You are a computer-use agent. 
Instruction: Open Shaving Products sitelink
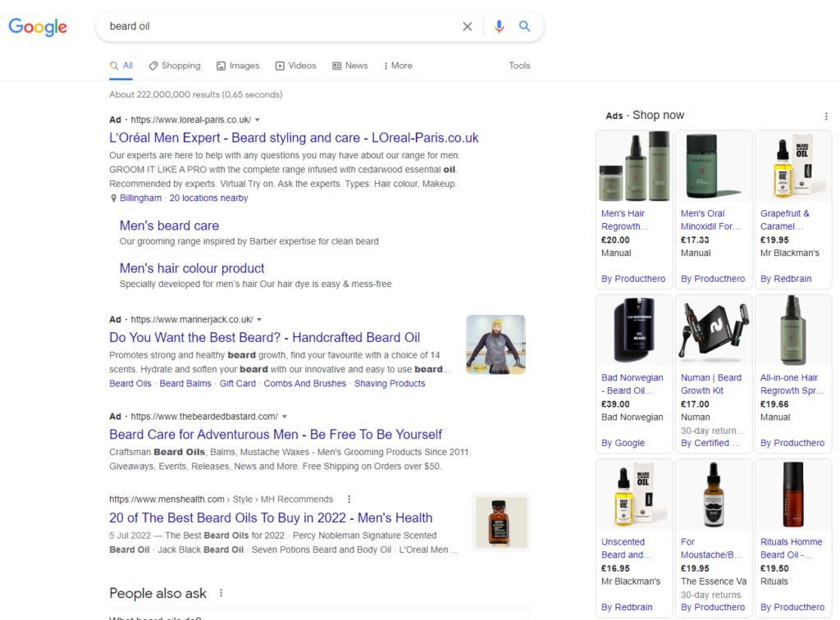coord(390,384)
